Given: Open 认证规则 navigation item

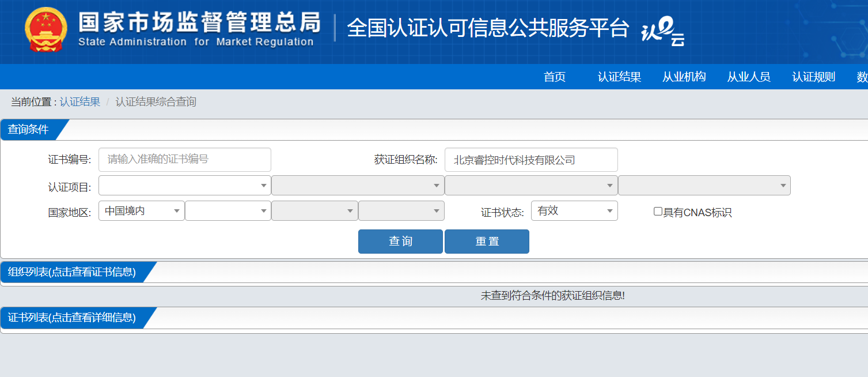Looking at the screenshot, I should pyautogui.click(x=813, y=77).
